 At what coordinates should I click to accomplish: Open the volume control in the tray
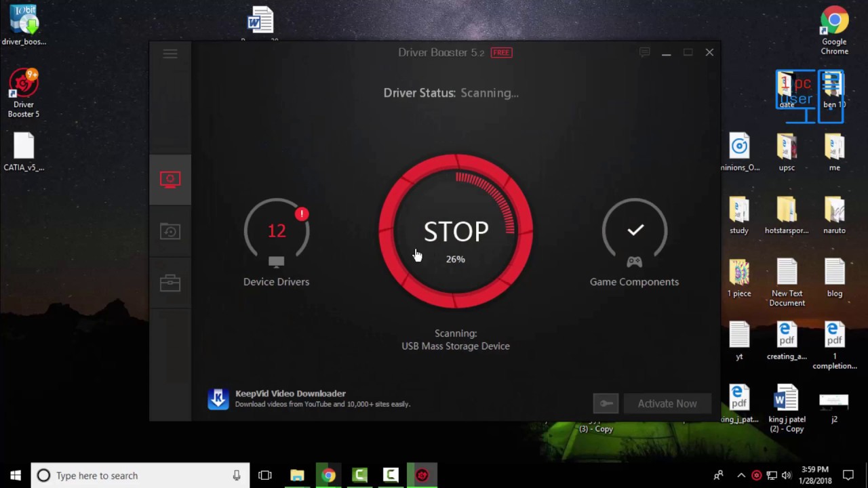(787, 475)
